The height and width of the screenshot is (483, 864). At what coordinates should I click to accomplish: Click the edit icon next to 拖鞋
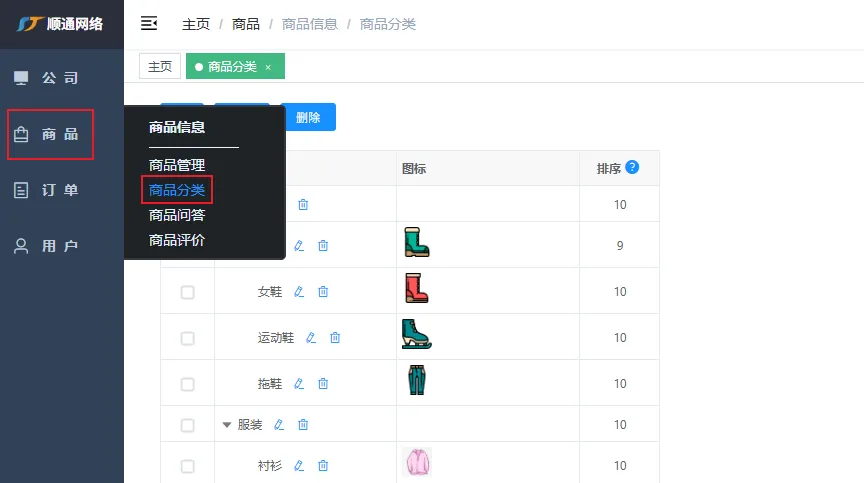point(299,384)
